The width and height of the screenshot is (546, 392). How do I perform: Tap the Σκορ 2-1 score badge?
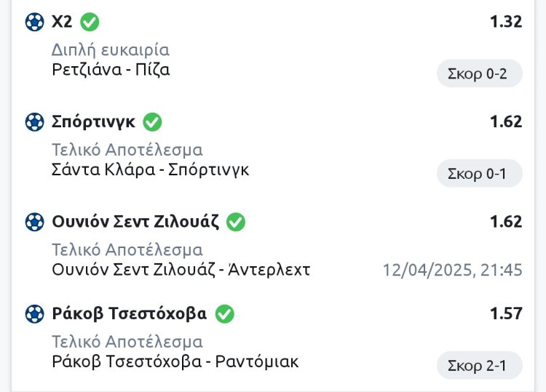click(479, 366)
